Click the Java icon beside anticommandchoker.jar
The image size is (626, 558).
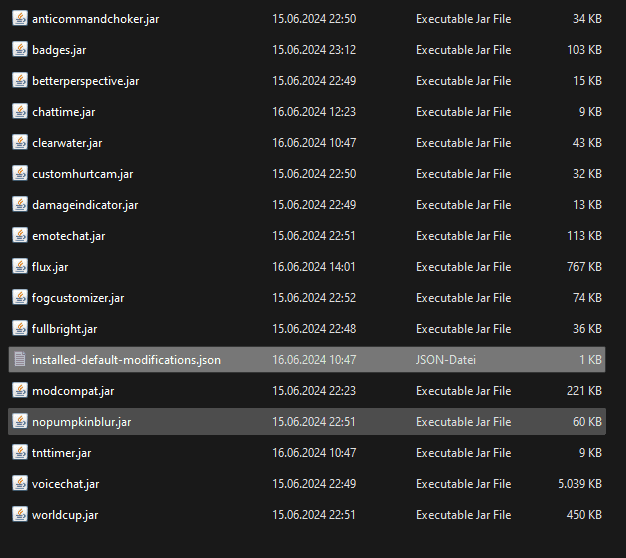coord(20,18)
